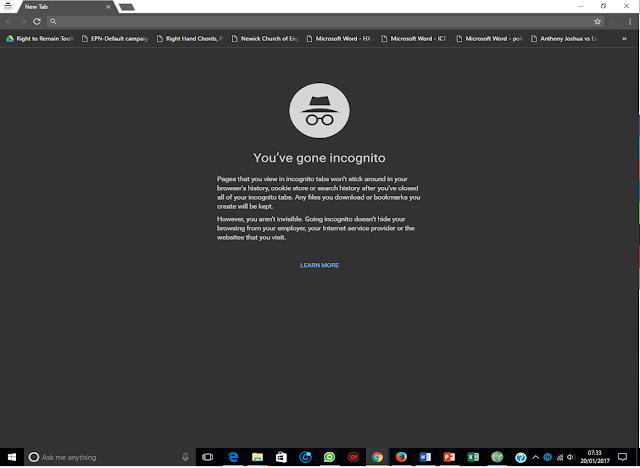Open Excel from the taskbar

tap(473, 457)
